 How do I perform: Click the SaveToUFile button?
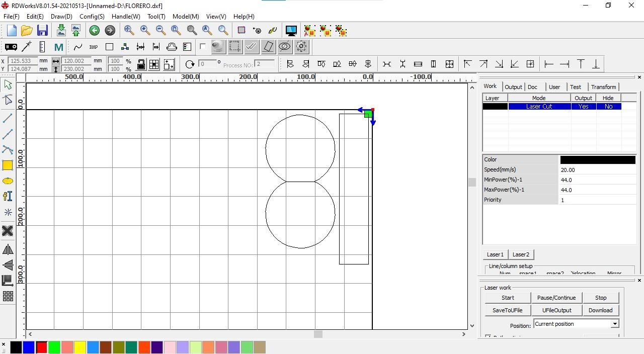tap(508, 310)
